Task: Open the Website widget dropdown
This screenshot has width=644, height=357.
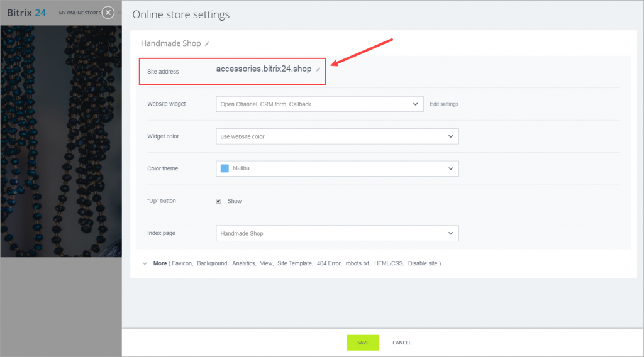Action: (x=319, y=104)
